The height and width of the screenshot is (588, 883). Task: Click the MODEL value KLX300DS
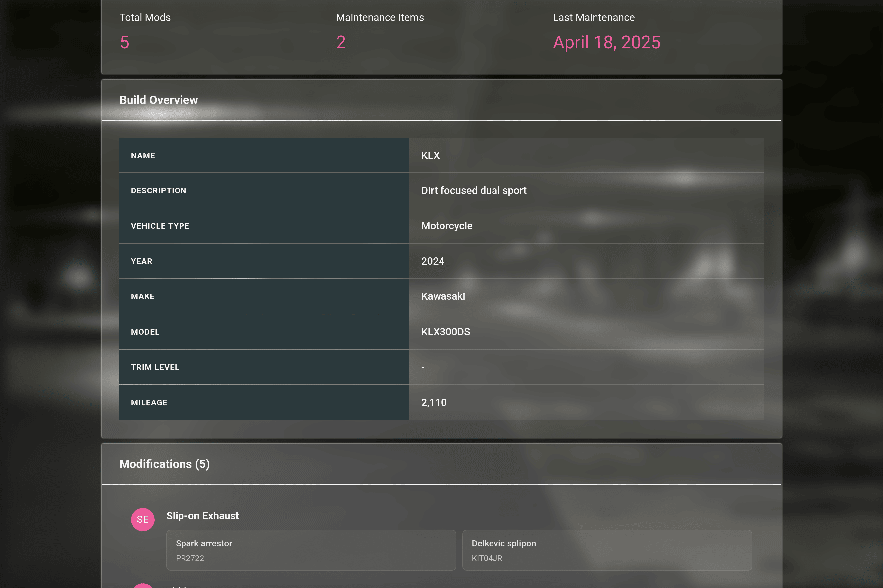446,332
